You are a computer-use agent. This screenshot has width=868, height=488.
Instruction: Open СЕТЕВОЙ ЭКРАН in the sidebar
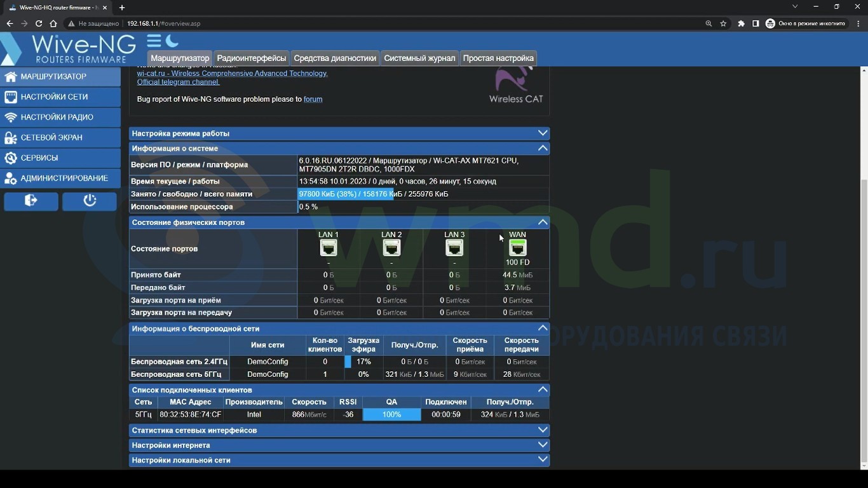click(60, 137)
